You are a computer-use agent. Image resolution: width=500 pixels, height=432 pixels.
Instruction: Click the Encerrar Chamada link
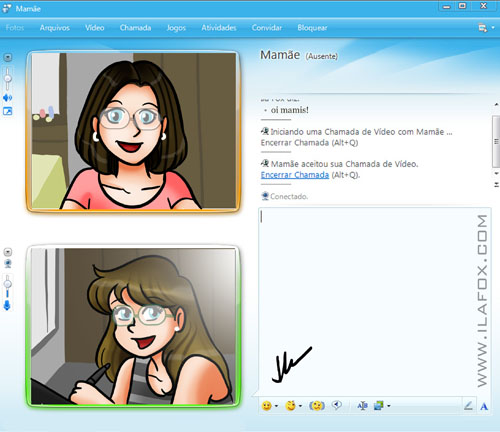295,175
